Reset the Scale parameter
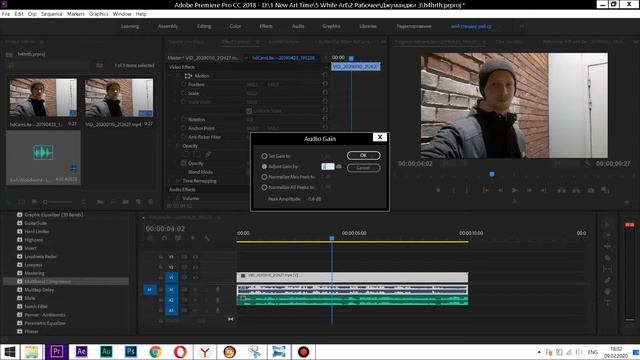 tap(325, 93)
